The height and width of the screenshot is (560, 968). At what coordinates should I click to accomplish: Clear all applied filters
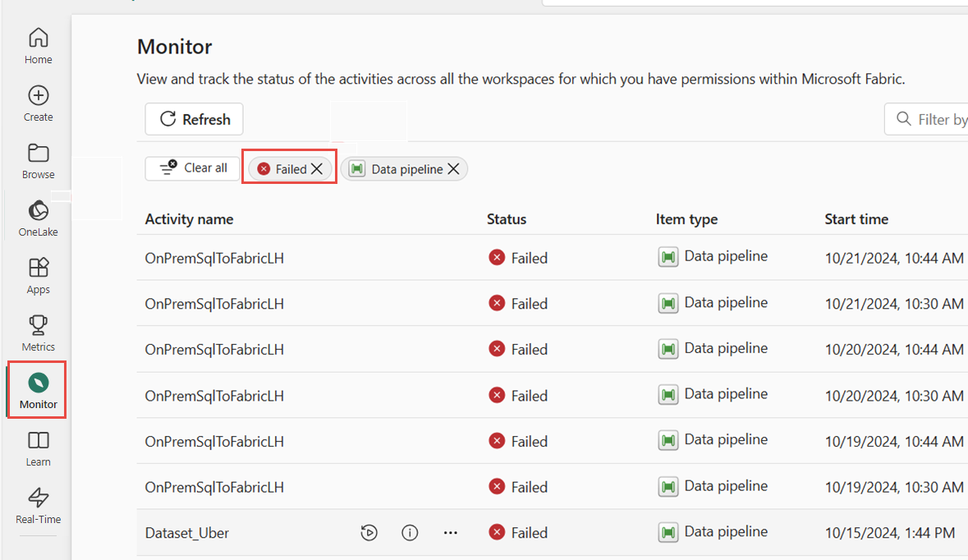point(193,168)
